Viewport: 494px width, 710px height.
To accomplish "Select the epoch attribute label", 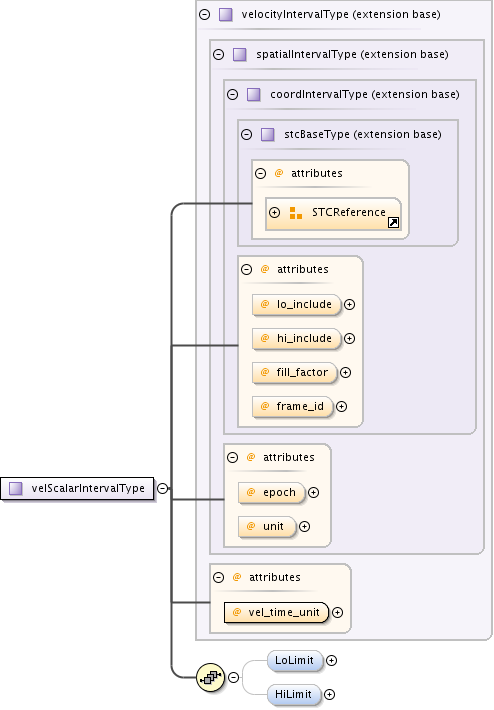I will (x=279, y=492).
